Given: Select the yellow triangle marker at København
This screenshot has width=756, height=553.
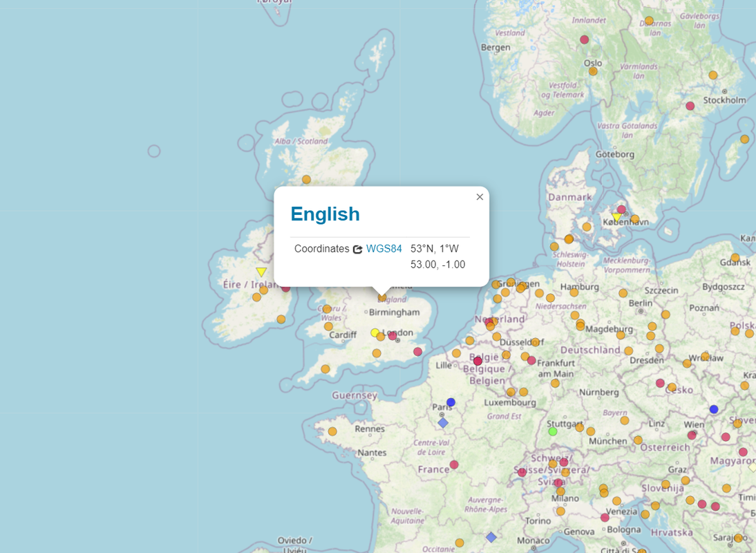Looking at the screenshot, I should point(616,217).
